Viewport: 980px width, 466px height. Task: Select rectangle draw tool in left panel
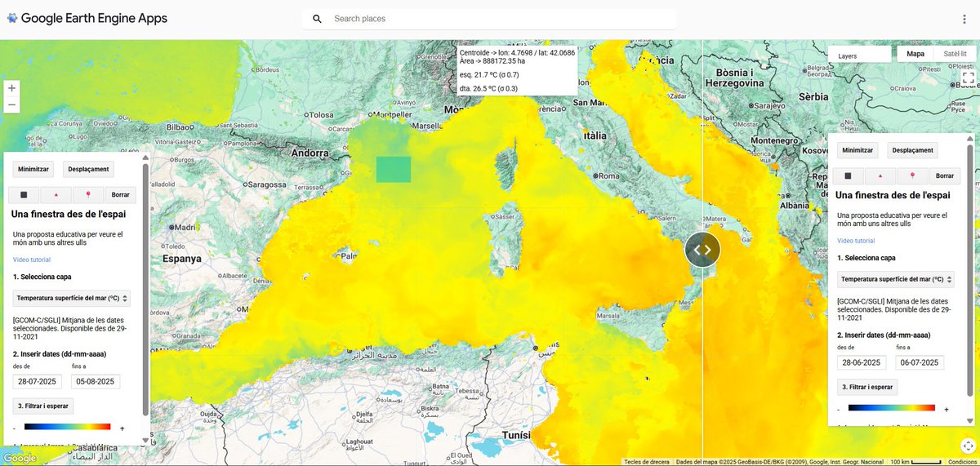[24, 195]
